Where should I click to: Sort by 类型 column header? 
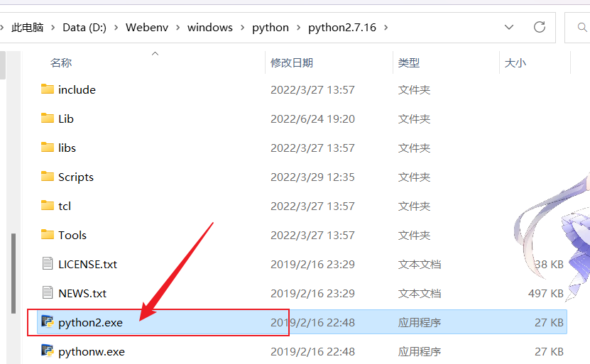tap(409, 63)
